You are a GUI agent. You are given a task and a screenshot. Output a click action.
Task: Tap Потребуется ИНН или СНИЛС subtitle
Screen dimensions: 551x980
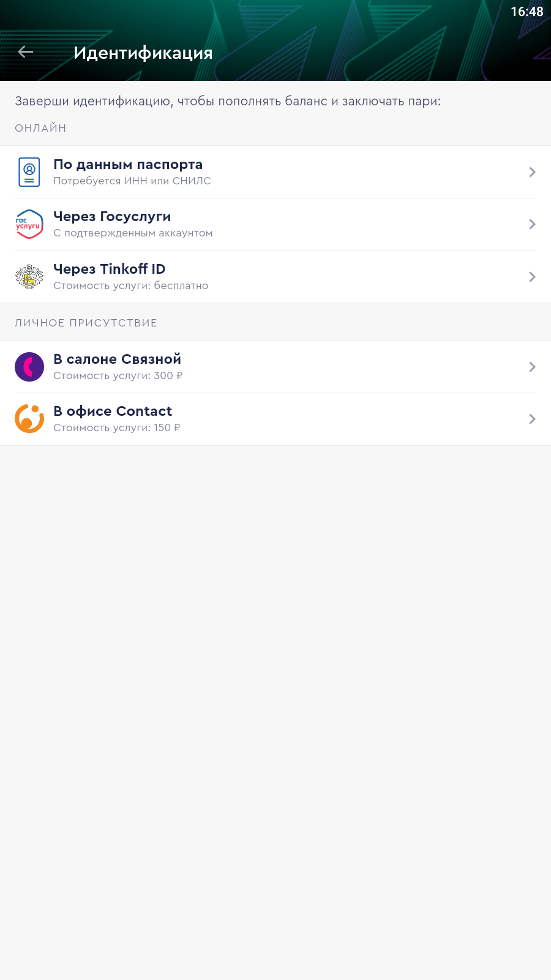tap(132, 181)
